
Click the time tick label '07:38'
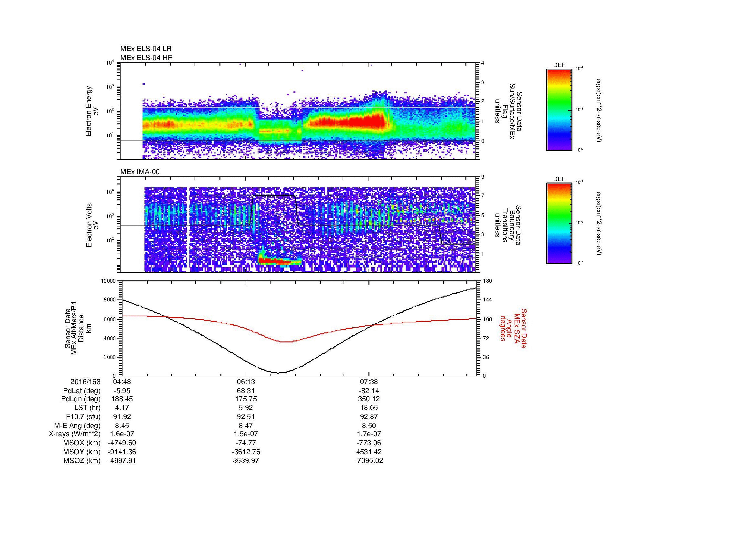point(369,382)
